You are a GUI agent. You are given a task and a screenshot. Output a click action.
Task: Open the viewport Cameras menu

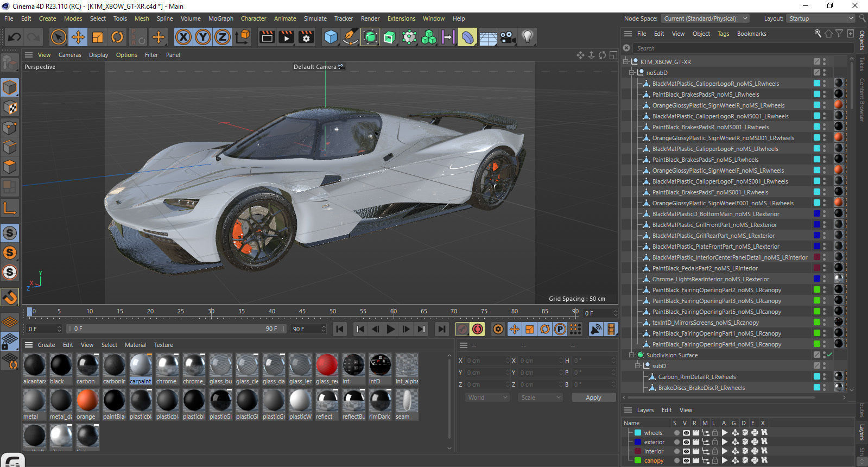[x=69, y=55]
